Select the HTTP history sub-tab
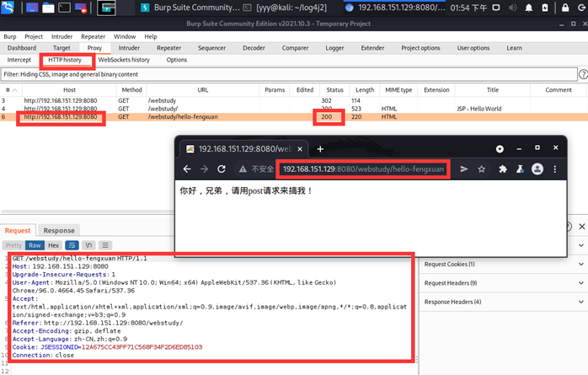 click(x=65, y=60)
